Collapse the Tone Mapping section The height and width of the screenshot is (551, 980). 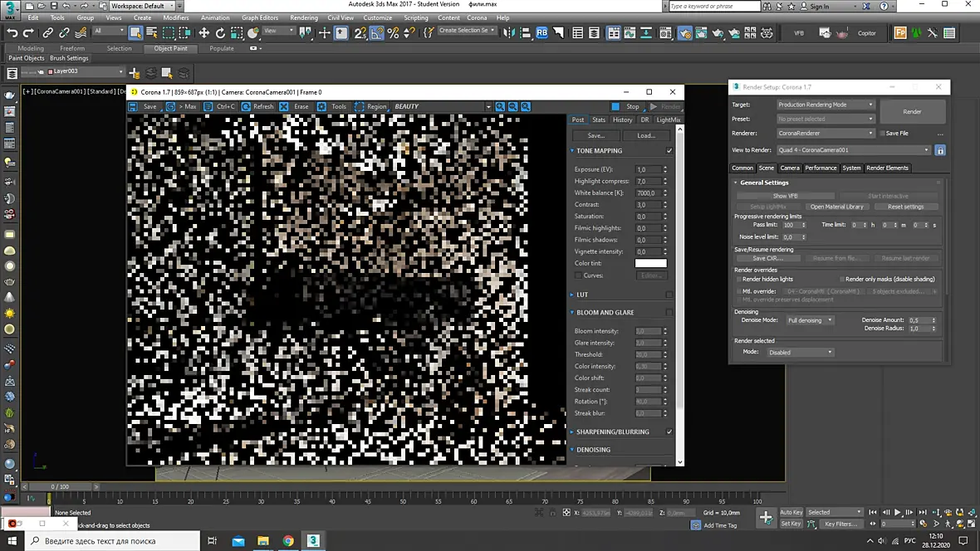[572, 150]
